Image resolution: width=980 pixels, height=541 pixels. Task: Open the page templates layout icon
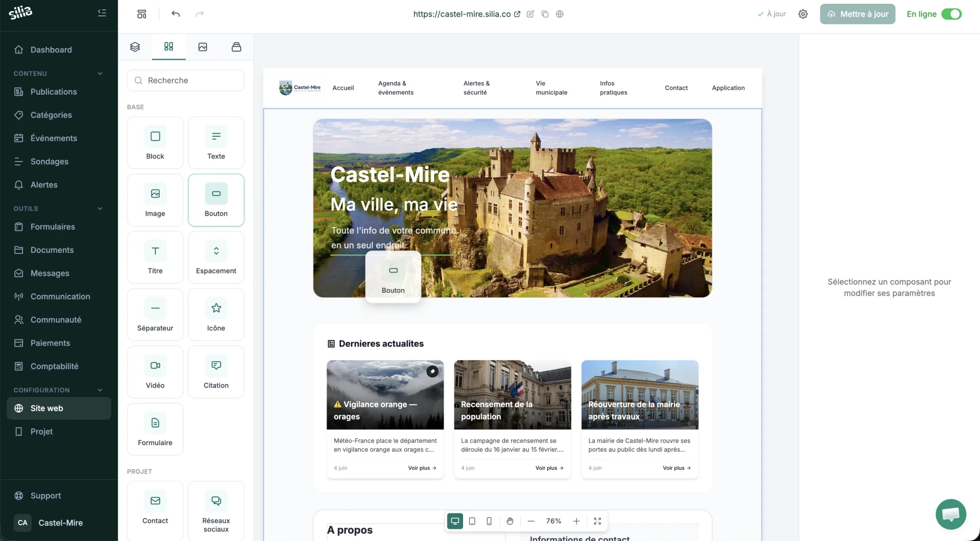142,14
